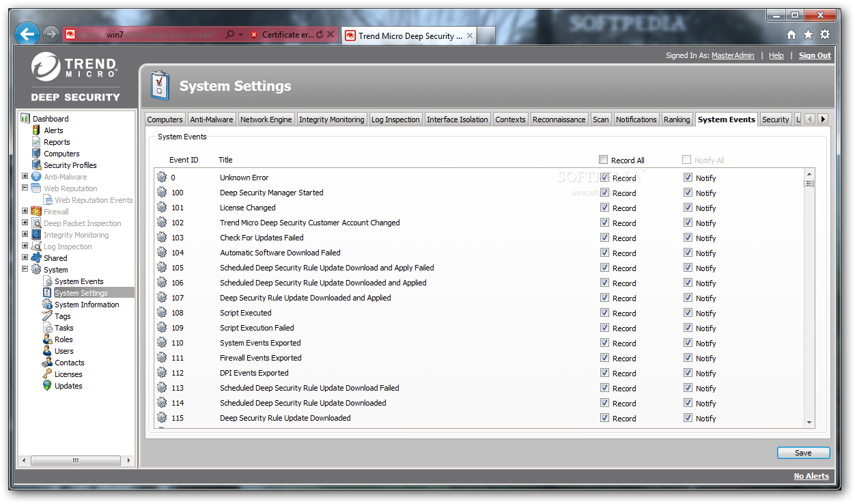Click the Licenses key icon

point(47,374)
